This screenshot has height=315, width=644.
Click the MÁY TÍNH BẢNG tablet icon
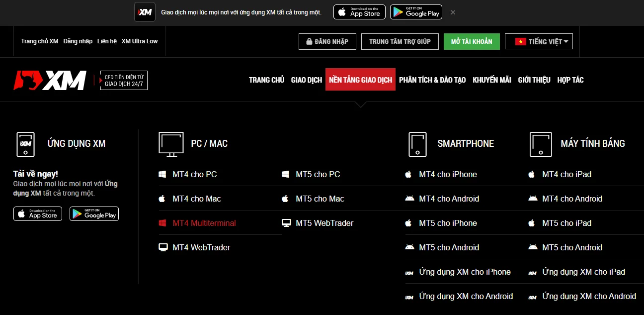tap(541, 144)
